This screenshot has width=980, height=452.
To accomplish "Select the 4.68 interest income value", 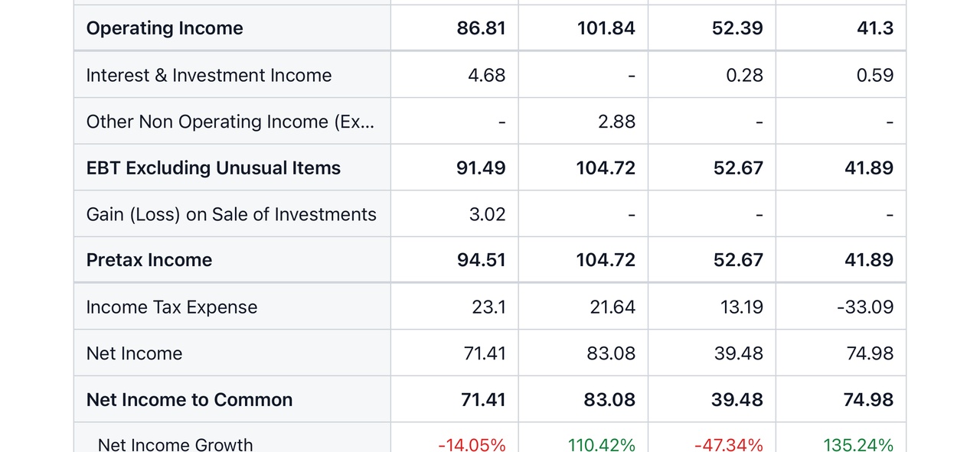I will [x=487, y=75].
